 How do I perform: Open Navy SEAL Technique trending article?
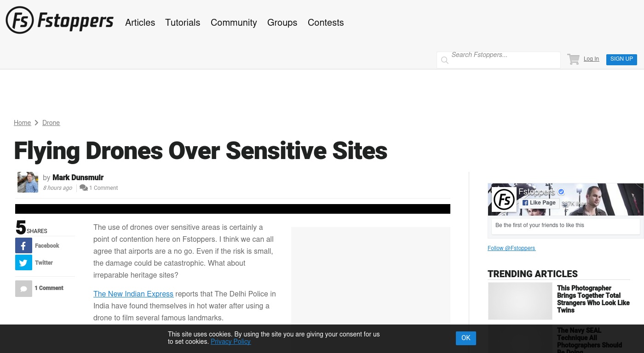tap(589, 341)
